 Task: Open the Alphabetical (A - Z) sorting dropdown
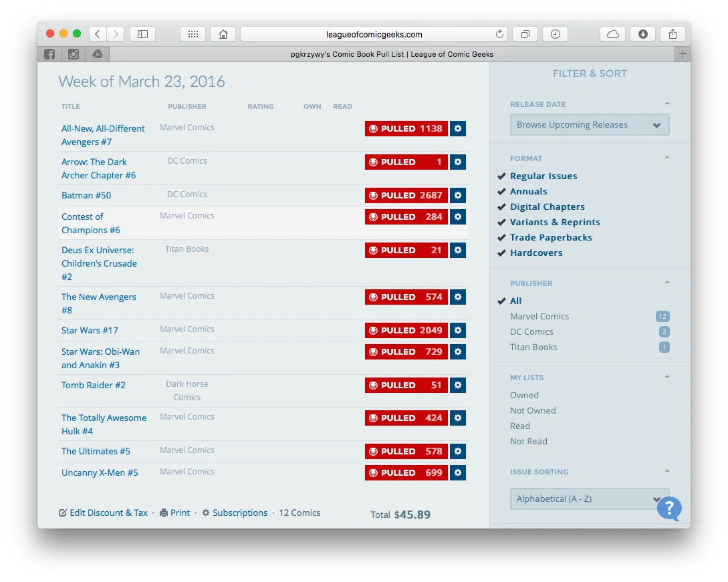click(590, 499)
